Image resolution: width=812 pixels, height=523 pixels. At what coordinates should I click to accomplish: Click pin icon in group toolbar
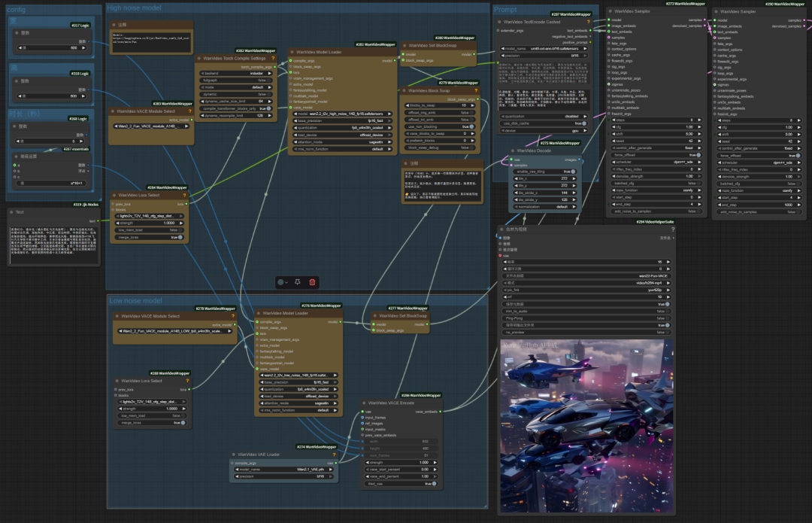tap(297, 282)
